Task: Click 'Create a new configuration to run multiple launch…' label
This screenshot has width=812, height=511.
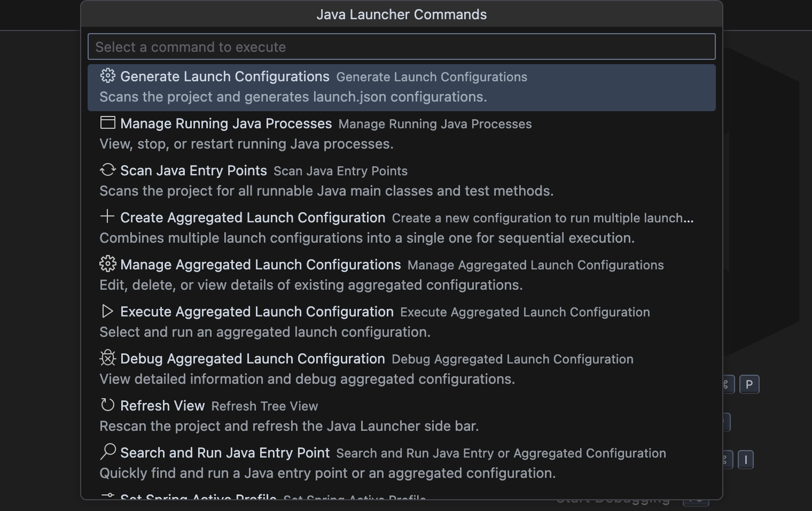Action: (543, 218)
